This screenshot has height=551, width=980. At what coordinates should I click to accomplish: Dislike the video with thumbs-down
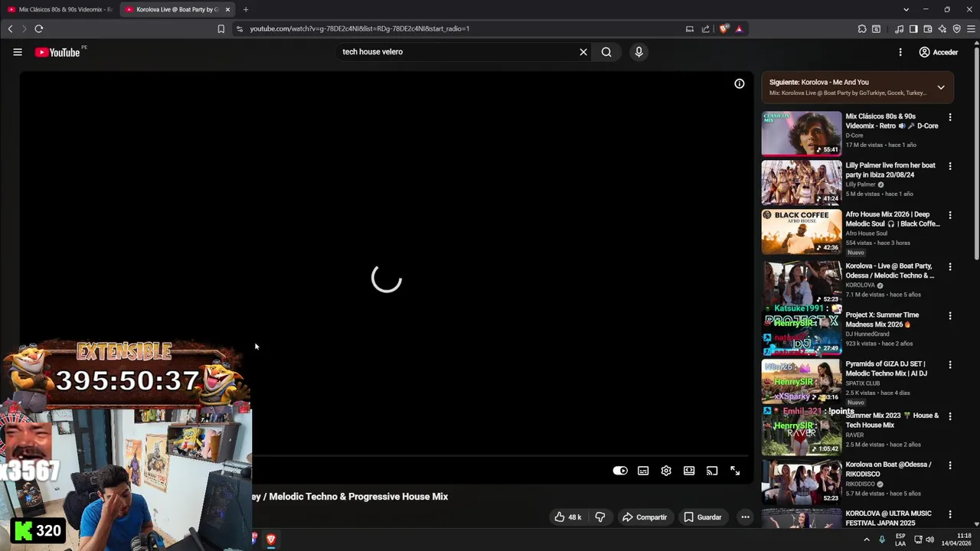600,517
